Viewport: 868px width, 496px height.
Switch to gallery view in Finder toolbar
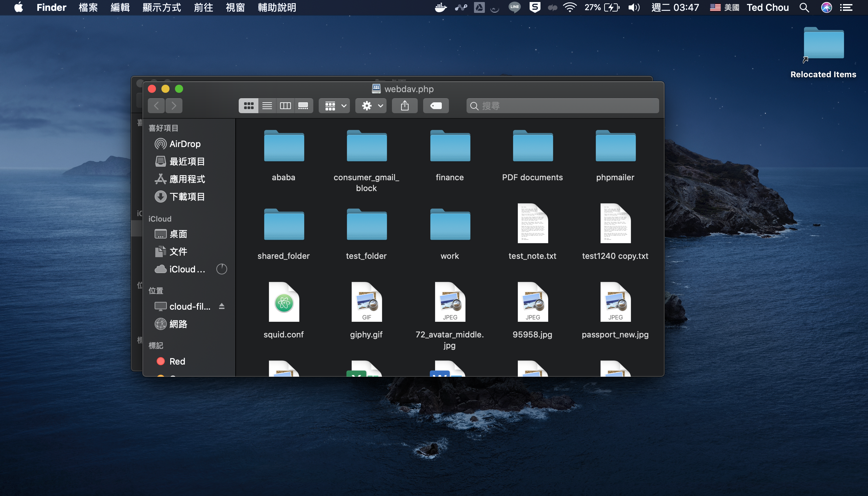[303, 106]
